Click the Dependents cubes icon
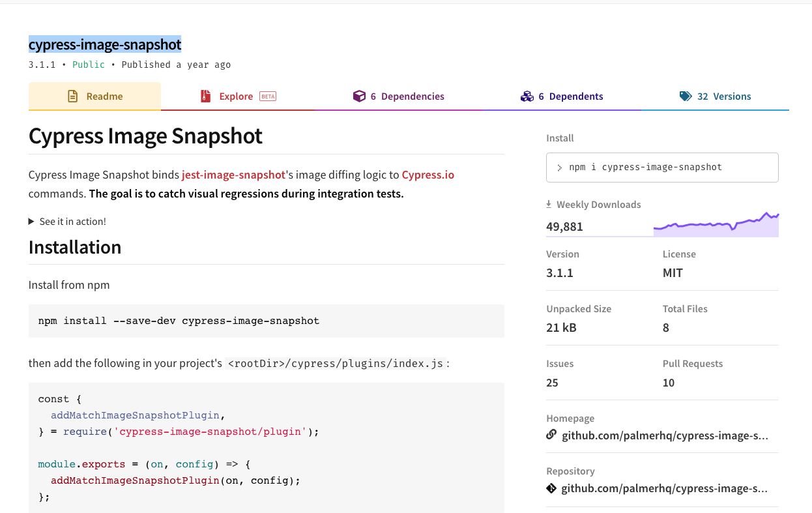The height and width of the screenshot is (513, 812). (x=527, y=96)
